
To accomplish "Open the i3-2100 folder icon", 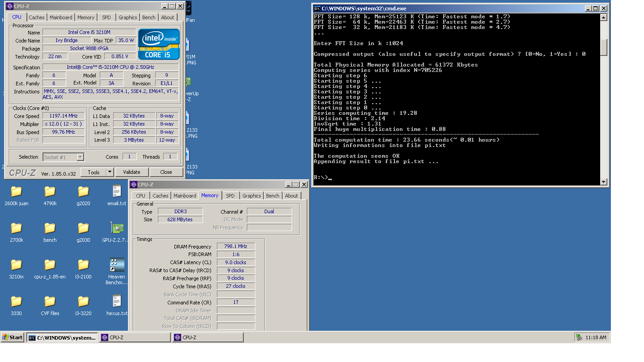I will tap(84, 265).
